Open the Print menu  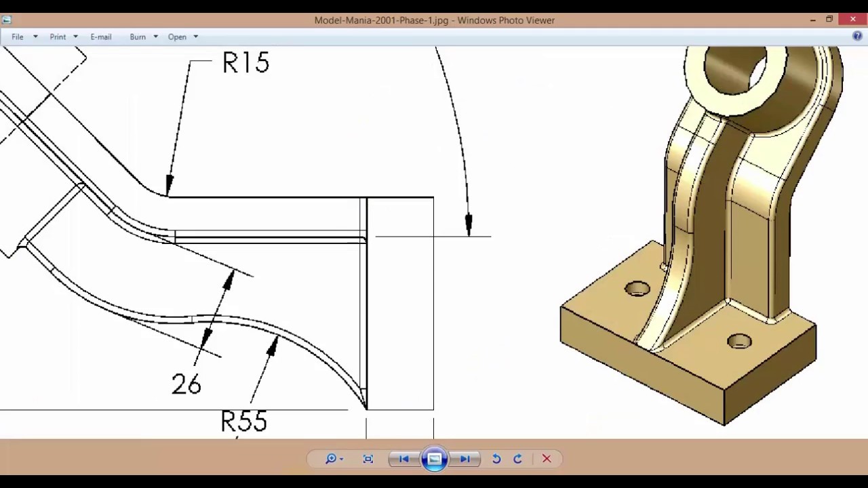click(x=58, y=37)
